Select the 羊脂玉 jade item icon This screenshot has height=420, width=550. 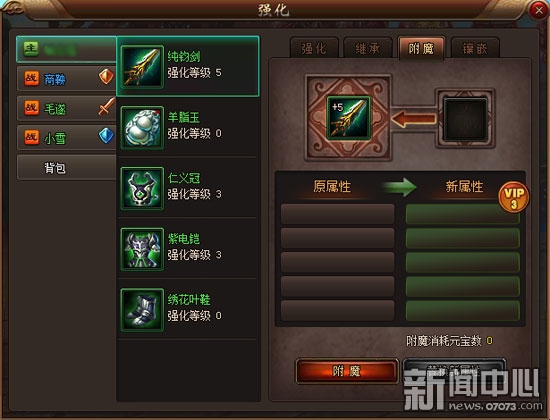(142, 127)
